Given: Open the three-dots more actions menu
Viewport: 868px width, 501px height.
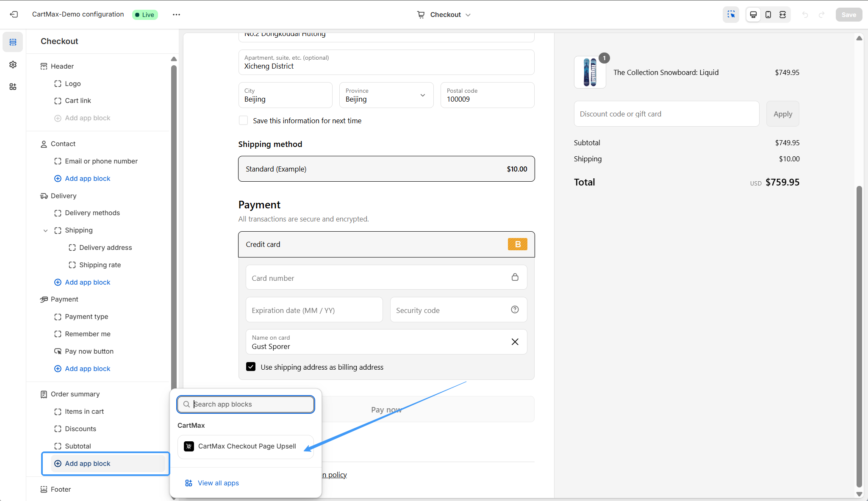Looking at the screenshot, I should (x=176, y=14).
